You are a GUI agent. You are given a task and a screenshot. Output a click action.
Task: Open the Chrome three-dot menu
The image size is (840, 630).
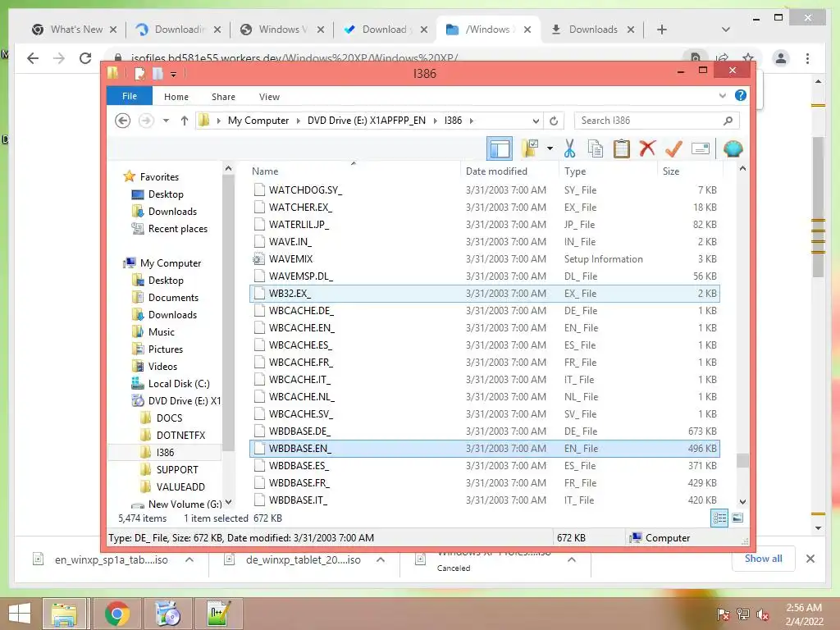coord(807,58)
